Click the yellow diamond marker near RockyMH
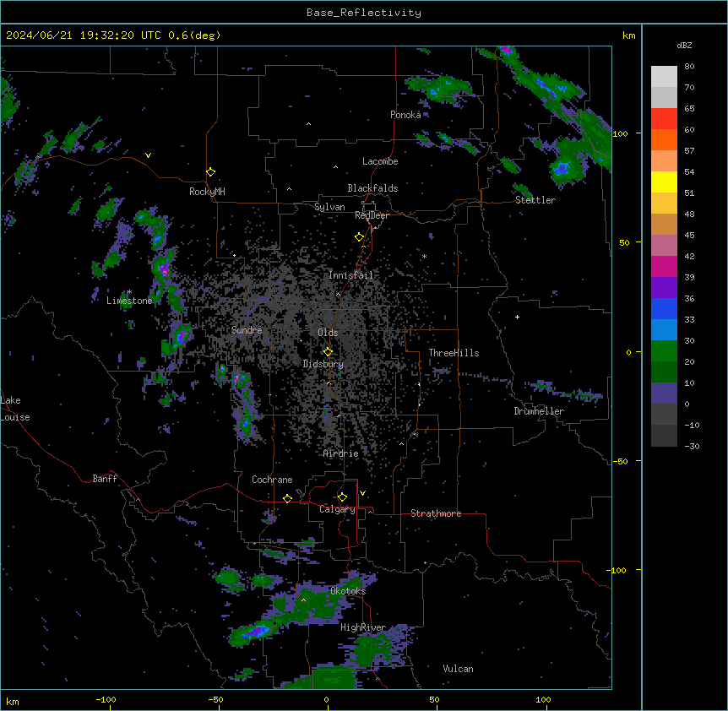728x711 pixels. (x=210, y=172)
